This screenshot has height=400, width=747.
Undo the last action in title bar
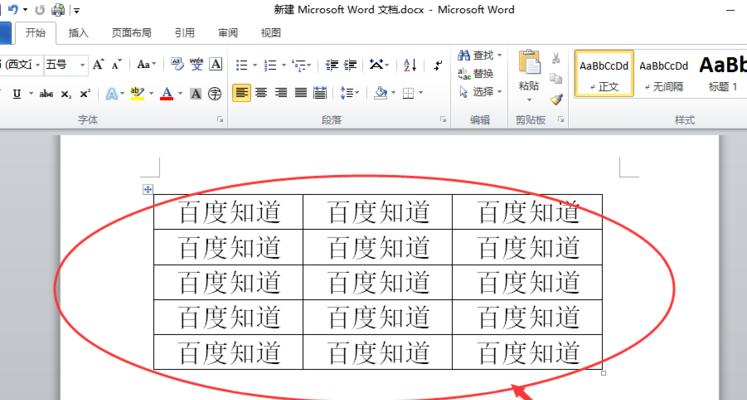pyautogui.click(x=13, y=9)
